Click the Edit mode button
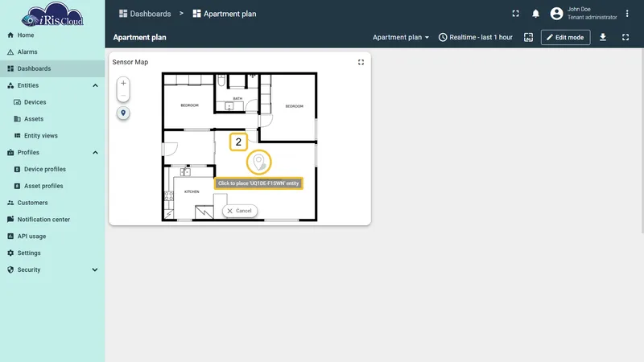Screen dimensions: 644x362 point(565,37)
